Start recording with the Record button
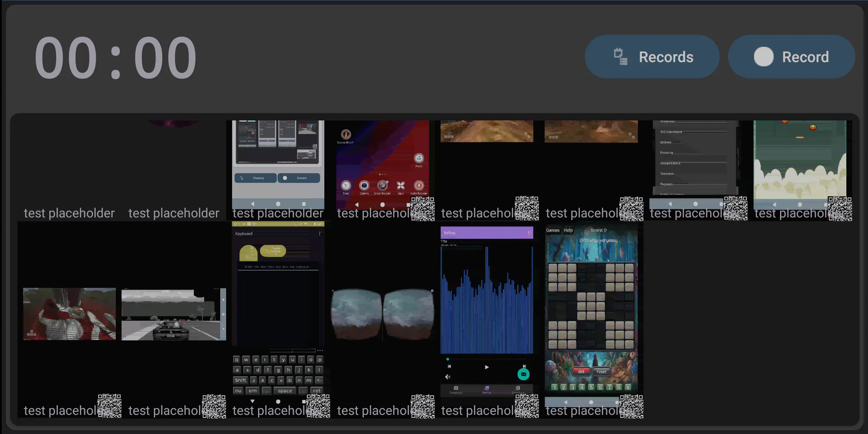 pos(791,57)
